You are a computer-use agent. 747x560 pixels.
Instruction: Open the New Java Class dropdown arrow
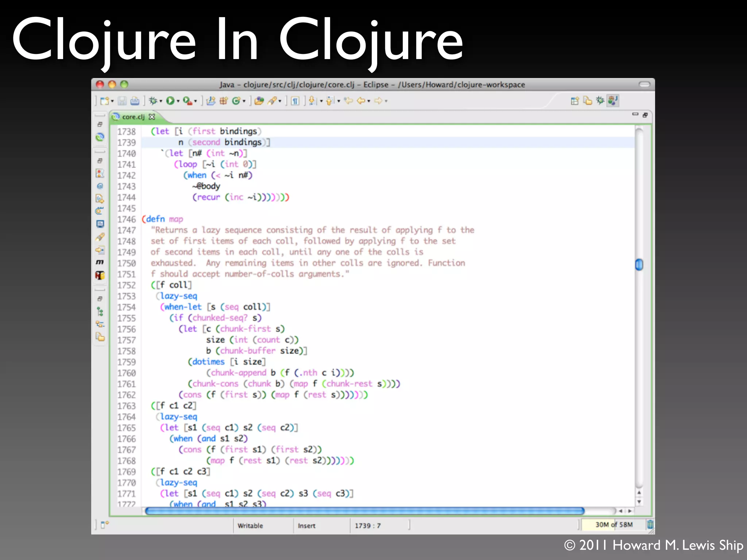click(x=244, y=101)
